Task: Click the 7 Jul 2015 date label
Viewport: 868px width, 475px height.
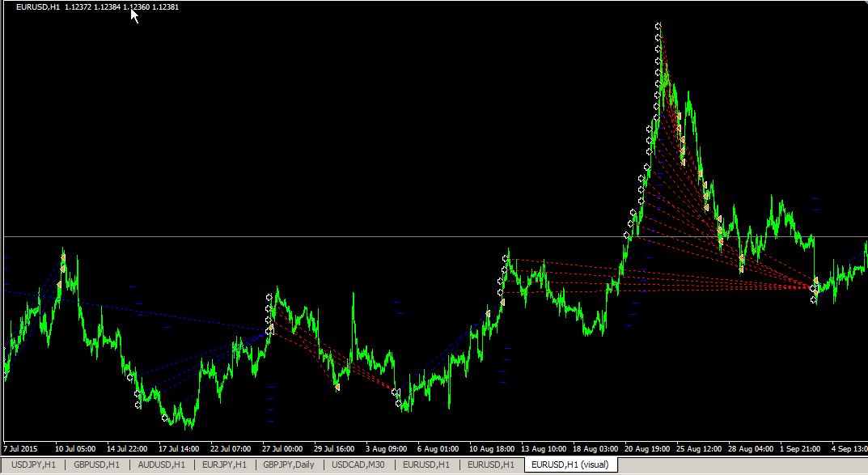Action: pos(20,449)
